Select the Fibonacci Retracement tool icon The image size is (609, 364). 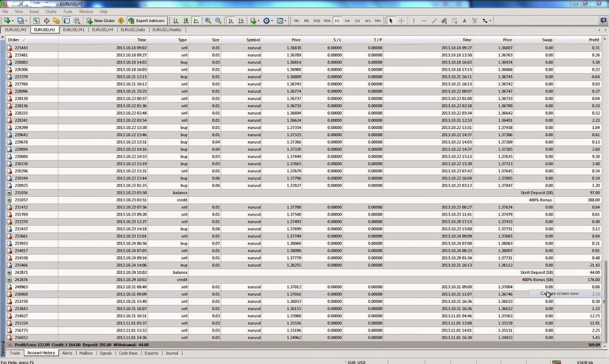[x=454, y=21]
